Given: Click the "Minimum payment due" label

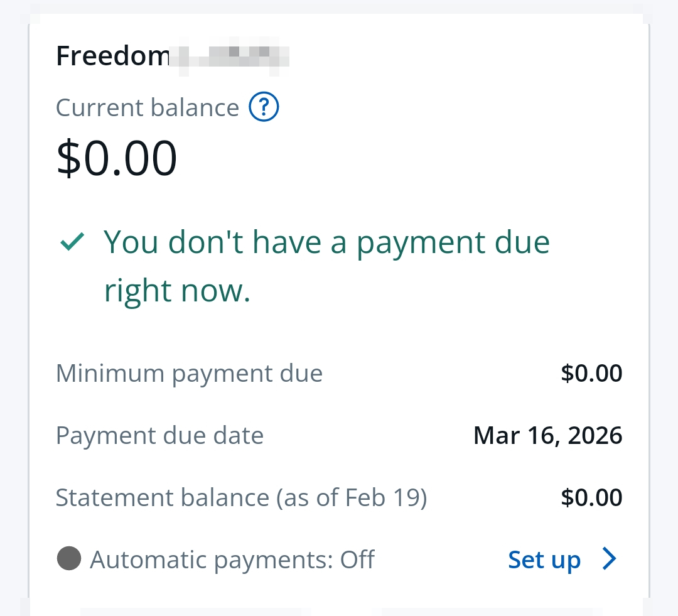Looking at the screenshot, I should point(189,373).
